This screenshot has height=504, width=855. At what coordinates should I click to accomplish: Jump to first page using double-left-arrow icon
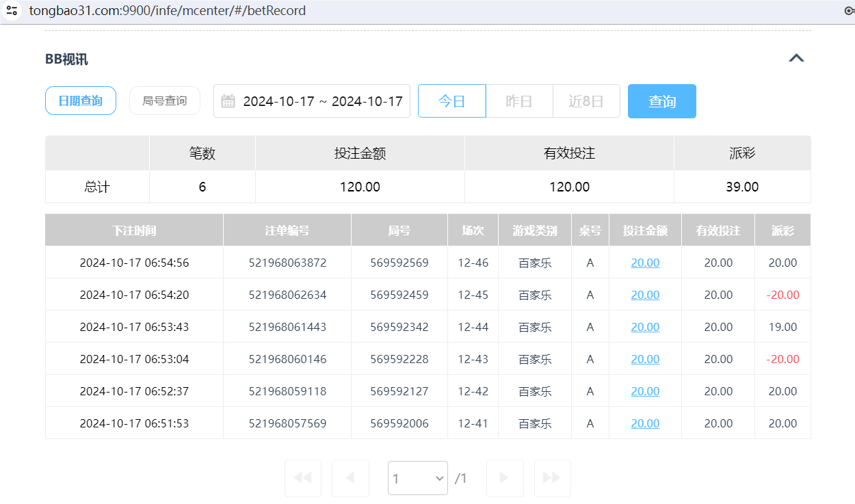click(302, 478)
